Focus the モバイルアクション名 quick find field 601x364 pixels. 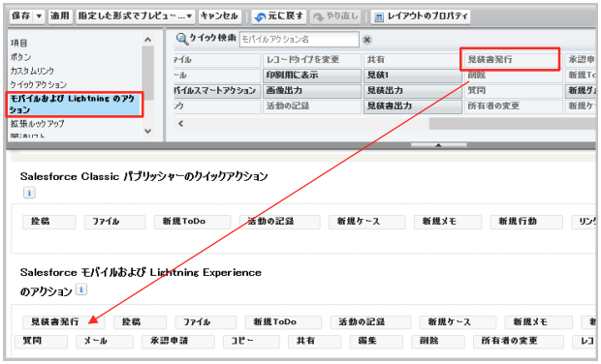[x=299, y=39]
